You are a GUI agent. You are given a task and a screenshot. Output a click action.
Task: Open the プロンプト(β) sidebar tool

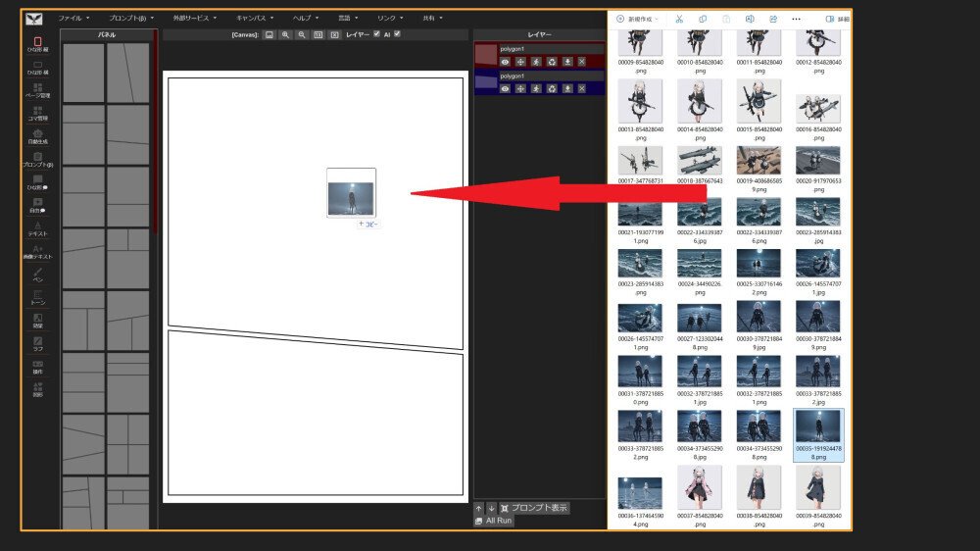[x=37, y=160]
